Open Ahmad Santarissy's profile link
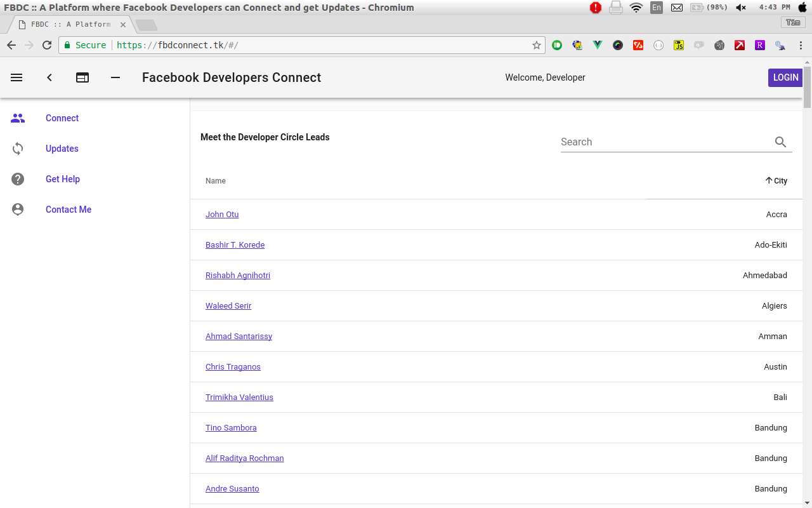Viewport: 812px width, 508px height. (239, 337)
